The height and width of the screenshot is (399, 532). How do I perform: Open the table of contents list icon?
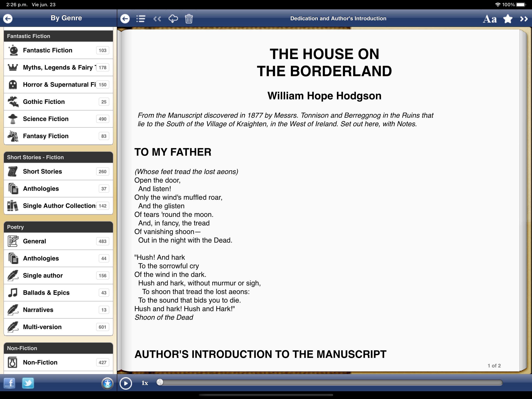(x=141, y=19)
